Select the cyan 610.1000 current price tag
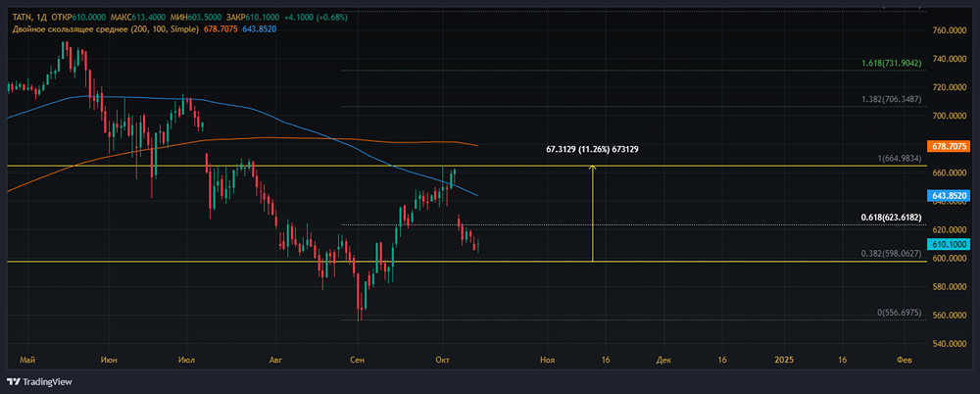980x394 pixels. (x=950, y=244)
